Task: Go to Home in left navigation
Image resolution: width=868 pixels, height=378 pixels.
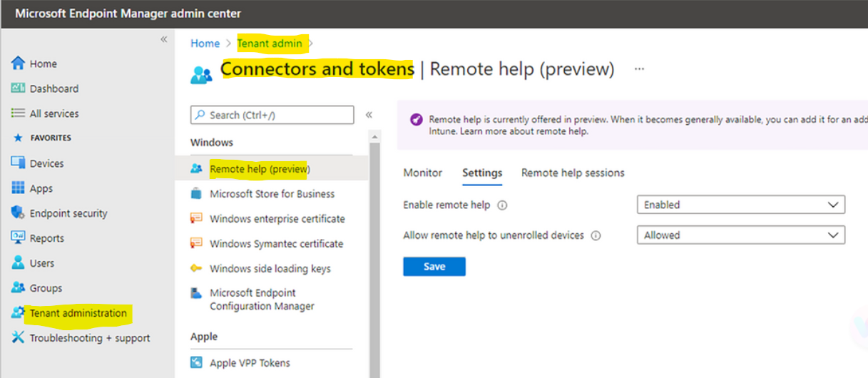Action: click(43, 63)
